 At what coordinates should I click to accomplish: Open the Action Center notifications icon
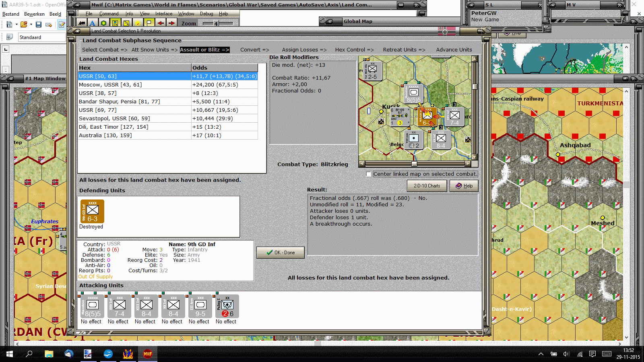click(592, 354)
